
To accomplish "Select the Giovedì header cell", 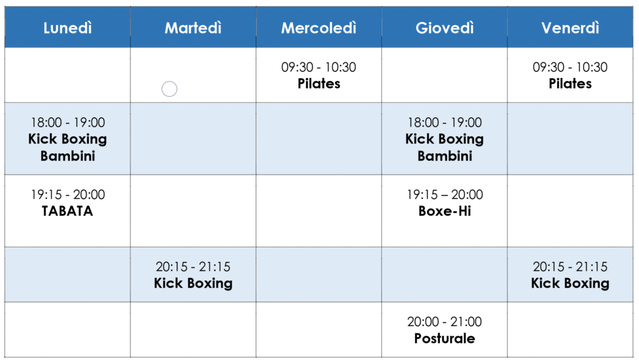I will click(444, 27).
